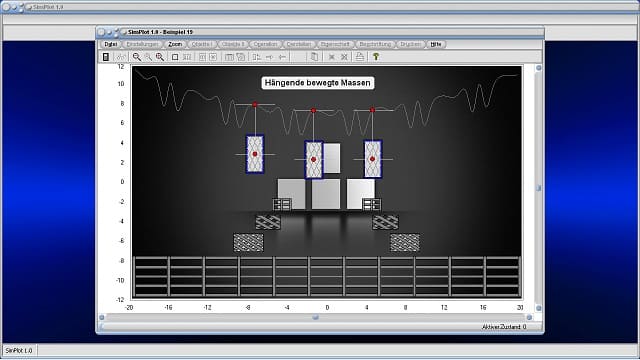Click vertical scrollbar middle thumb
This screenshot has height=360, width=640.
click(539, 188)
